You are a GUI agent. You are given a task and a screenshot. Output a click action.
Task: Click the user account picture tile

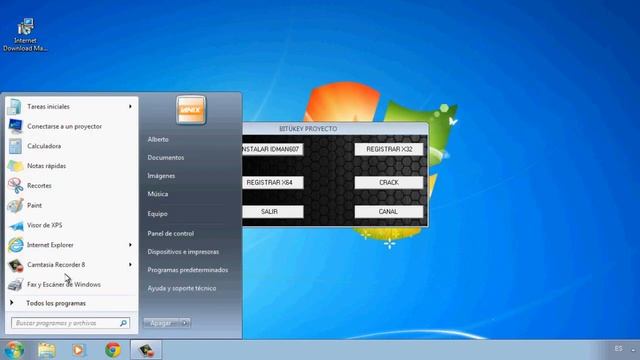191,110
